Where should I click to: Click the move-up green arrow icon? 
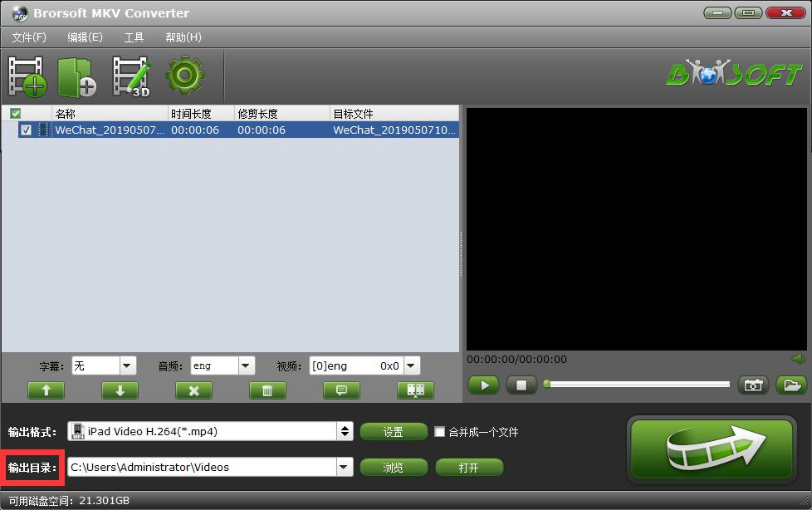[46, 390]
